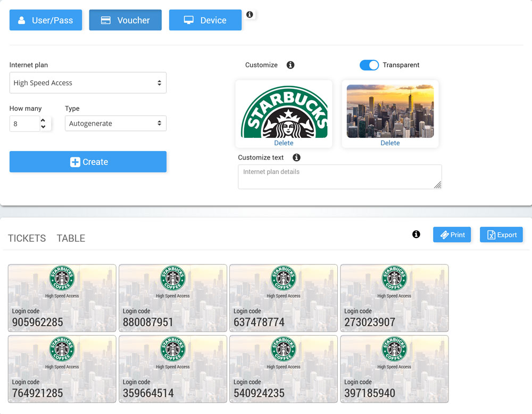The image size is (532, 414).
Task: Click the Customize text input field
Action: [x=339, y=177]
